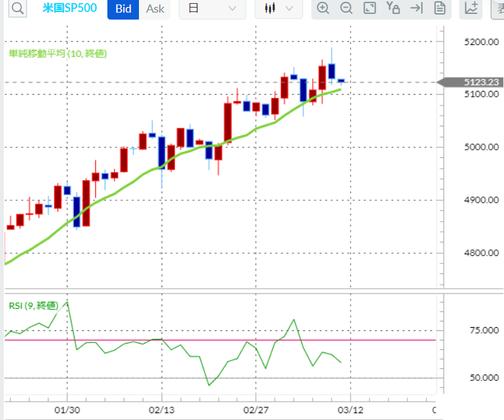Screen dimensions: 504x420
Task: Click the 米国SP500 symbol name
Action: [x=69, y=8]
